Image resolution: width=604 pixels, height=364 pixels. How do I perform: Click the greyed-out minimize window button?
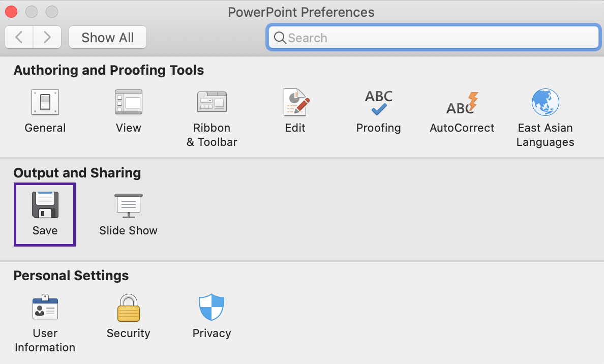pos(32,12)
